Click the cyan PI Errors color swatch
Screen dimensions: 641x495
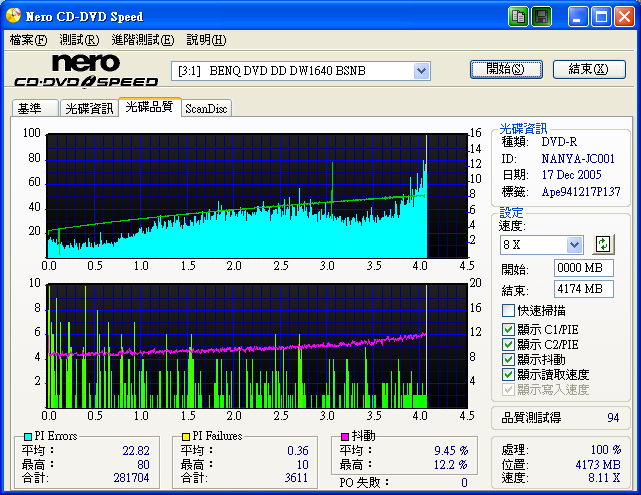click(x=28, y=437)
